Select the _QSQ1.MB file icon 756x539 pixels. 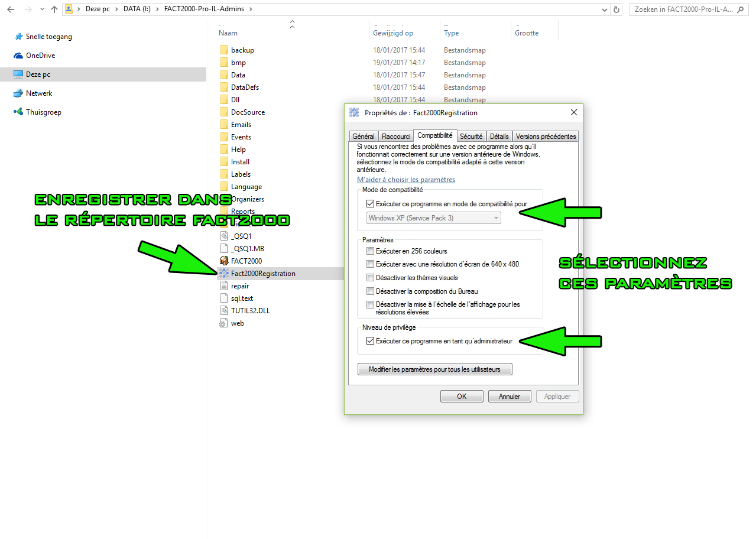[223, 249]
